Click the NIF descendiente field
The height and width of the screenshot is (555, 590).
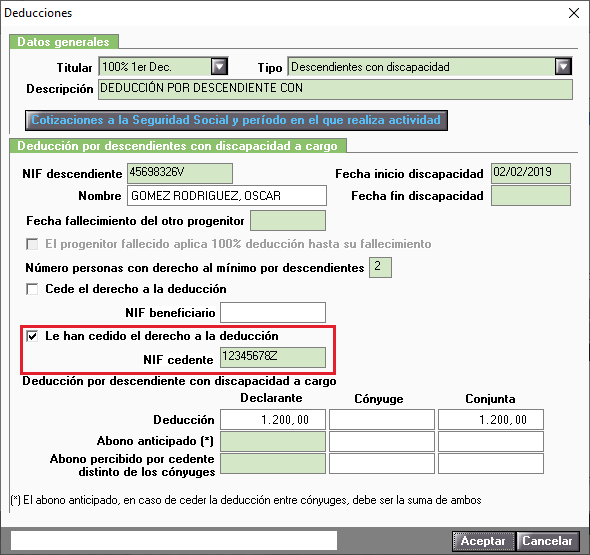[x=180, y=173]
